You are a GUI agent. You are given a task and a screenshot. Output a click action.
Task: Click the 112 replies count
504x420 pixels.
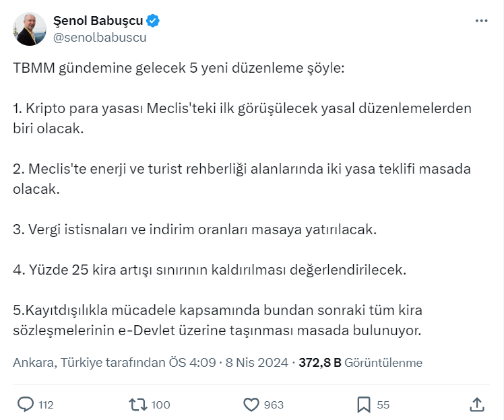click(x=46, y=405)
